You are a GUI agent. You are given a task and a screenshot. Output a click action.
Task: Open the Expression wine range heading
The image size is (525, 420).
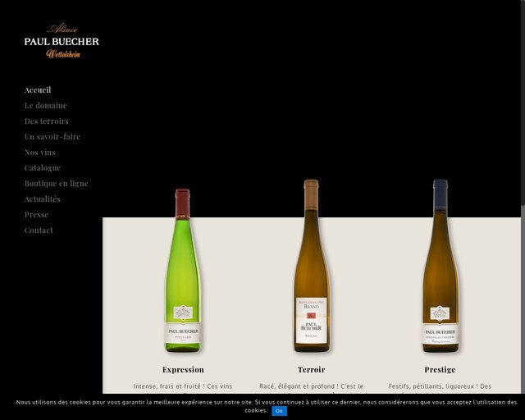[183, 369]
